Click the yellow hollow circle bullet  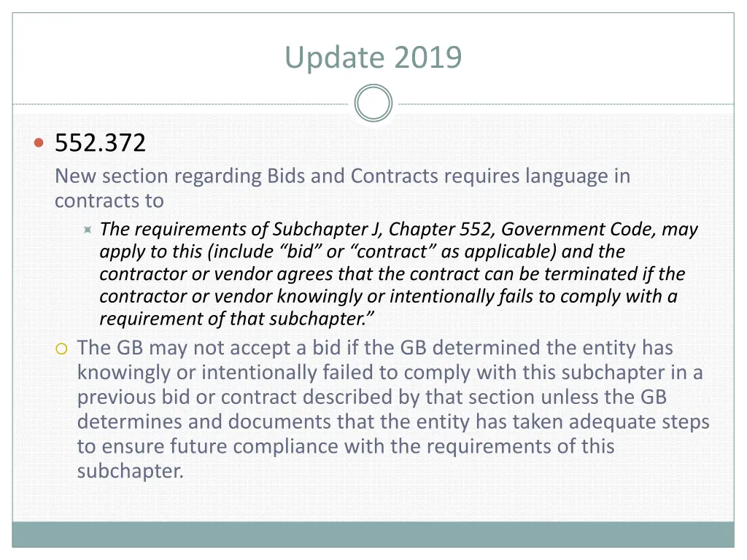[x=61, y=349]
